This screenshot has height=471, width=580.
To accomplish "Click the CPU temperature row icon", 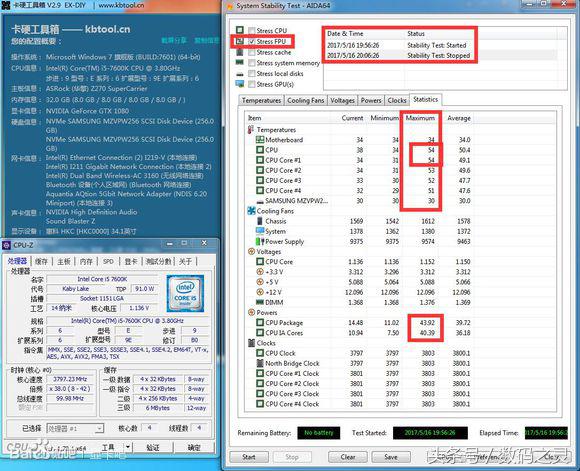I will (x=260, y=150).
